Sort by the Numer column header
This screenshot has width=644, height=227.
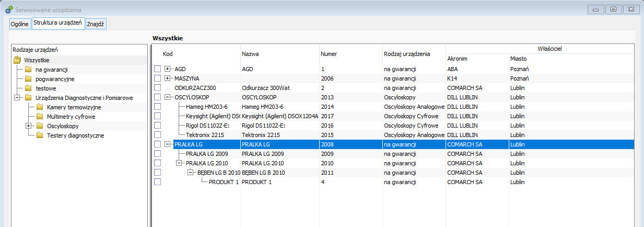(329, 54)
